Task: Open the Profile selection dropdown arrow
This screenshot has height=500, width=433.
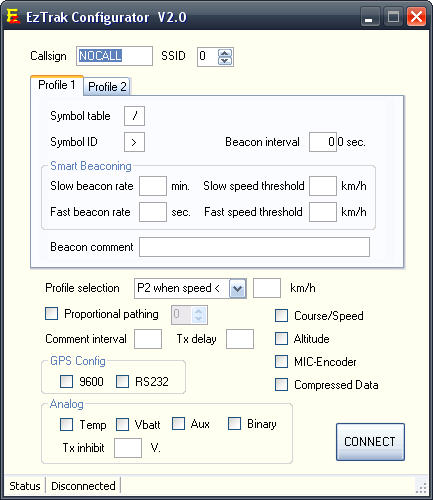Action: click(238, 288)
